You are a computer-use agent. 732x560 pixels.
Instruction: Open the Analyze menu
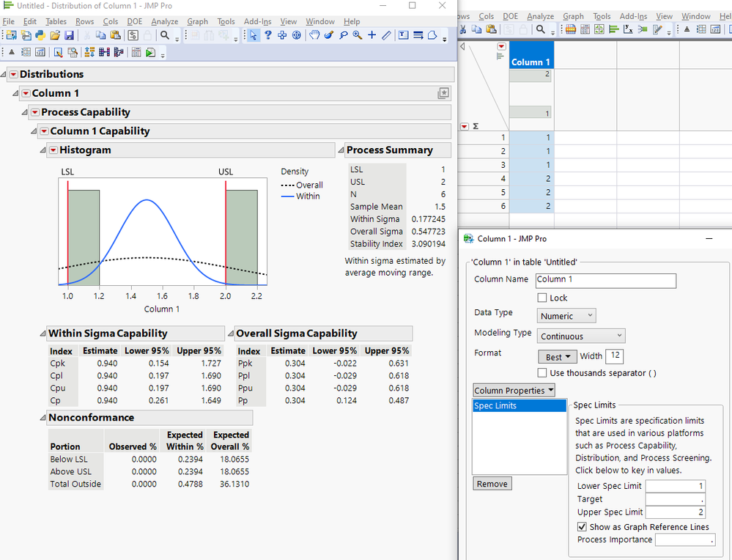164,21
